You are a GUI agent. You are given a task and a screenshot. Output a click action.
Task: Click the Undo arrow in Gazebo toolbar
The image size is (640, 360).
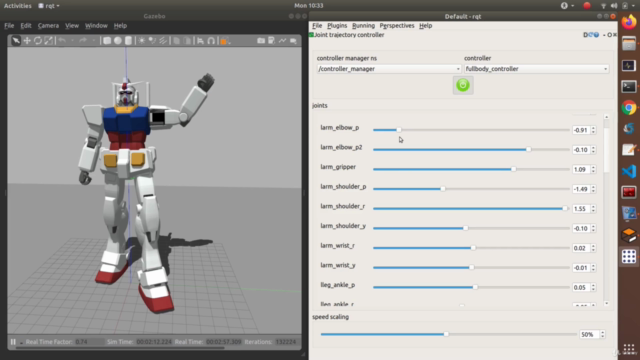62,41
